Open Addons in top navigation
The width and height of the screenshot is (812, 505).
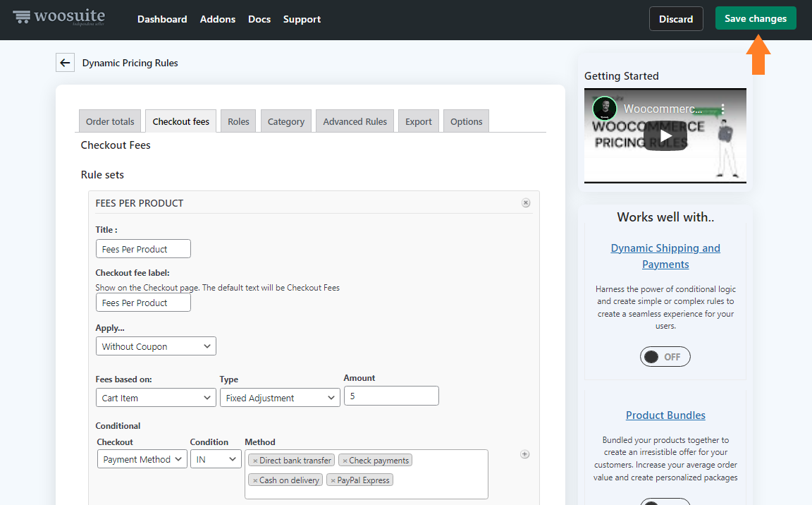click(x=218, y=19)
